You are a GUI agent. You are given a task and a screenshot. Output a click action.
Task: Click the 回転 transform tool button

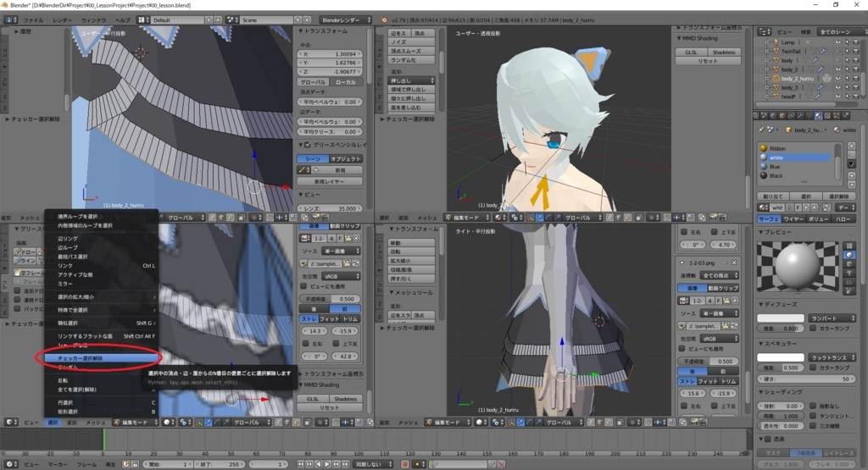(411, 252)
